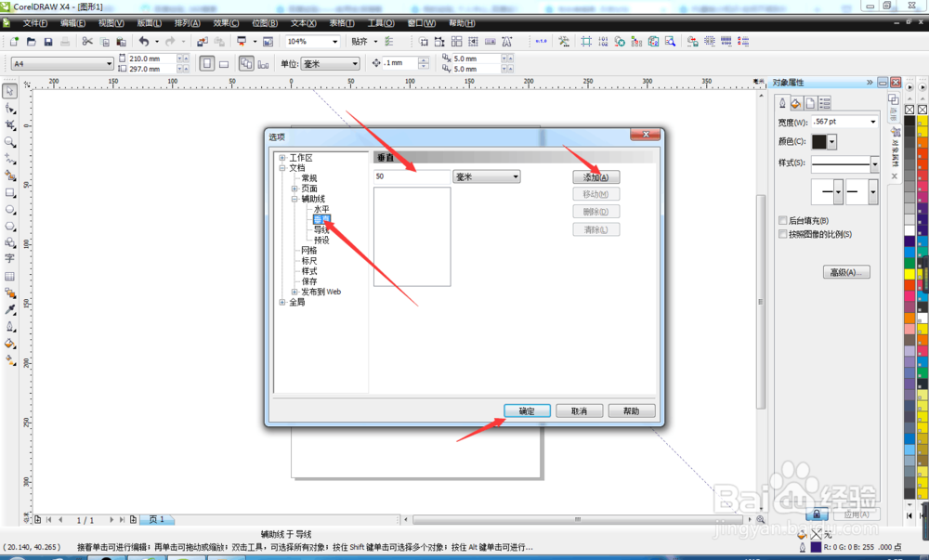Select the no-color X swatch in palette
The width and height of the screenshot is (929, 560).
tap(909, 110)
